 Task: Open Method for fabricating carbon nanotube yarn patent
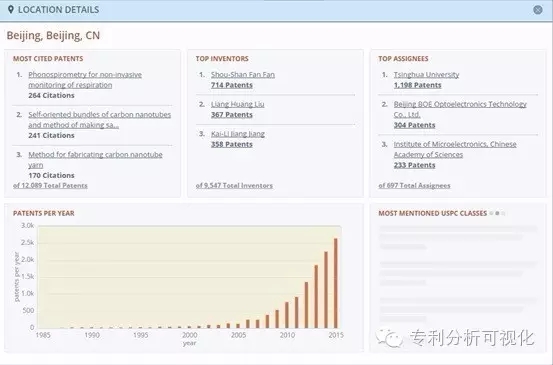pyautogui.click(x=95, y=159)
